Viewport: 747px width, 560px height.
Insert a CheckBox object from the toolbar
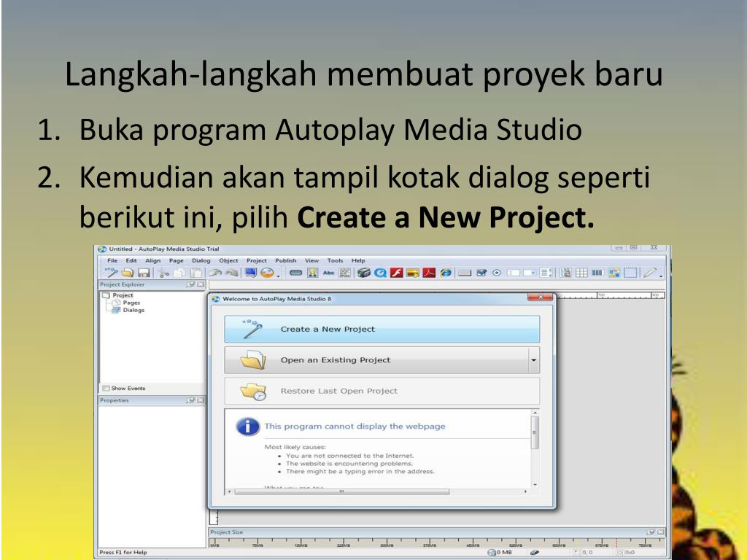click(481, 273)
